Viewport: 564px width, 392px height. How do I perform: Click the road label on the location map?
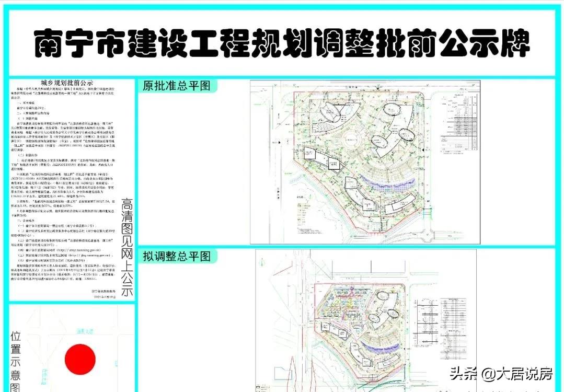click(83, 331)
